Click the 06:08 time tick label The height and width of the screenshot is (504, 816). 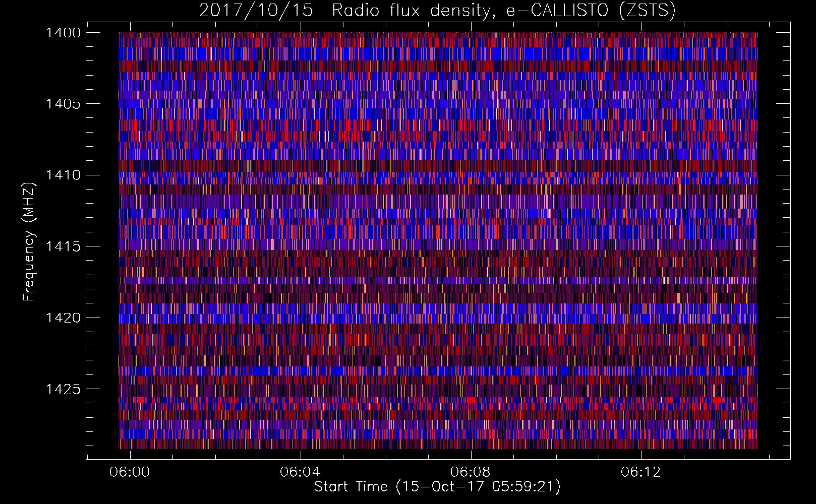pyautogui.click(x=471, y=472)
